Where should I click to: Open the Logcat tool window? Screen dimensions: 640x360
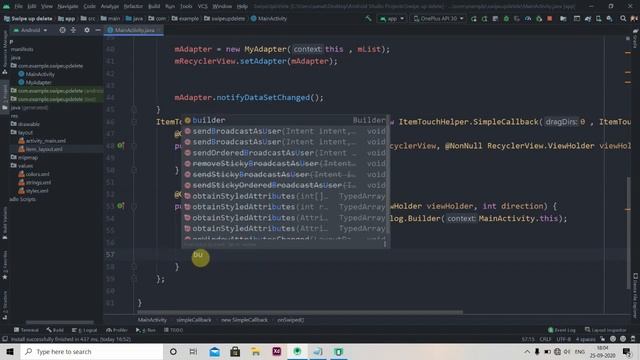(x=85, y=330)
